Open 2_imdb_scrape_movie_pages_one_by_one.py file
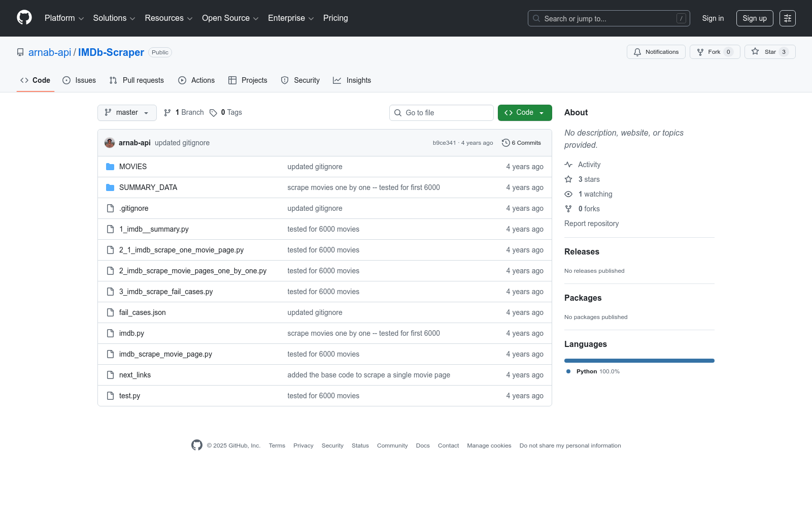The width and height of the screenshot is (812, 508). [193, 271]
